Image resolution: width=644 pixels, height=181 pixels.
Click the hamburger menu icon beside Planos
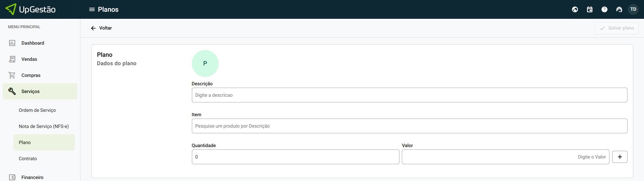(x=92, y=9)
